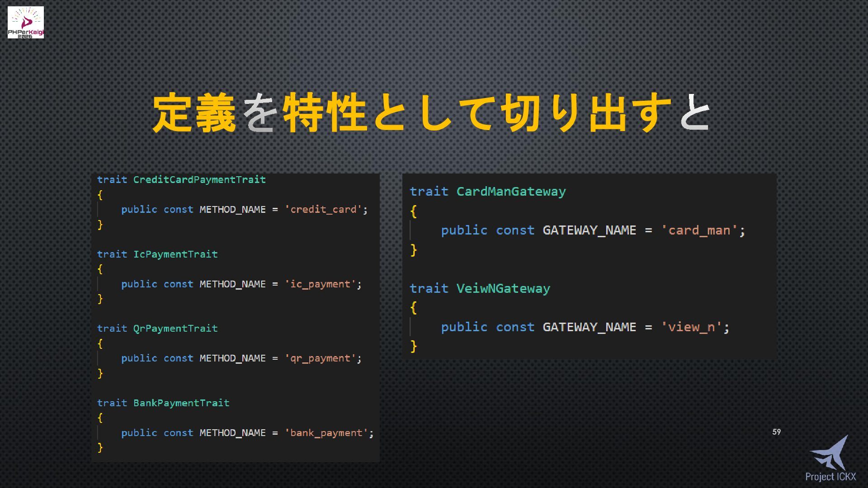This screenshot has height=488, width=868.
Task: Click the slide number 59
Action: click(x=776, y=432)
